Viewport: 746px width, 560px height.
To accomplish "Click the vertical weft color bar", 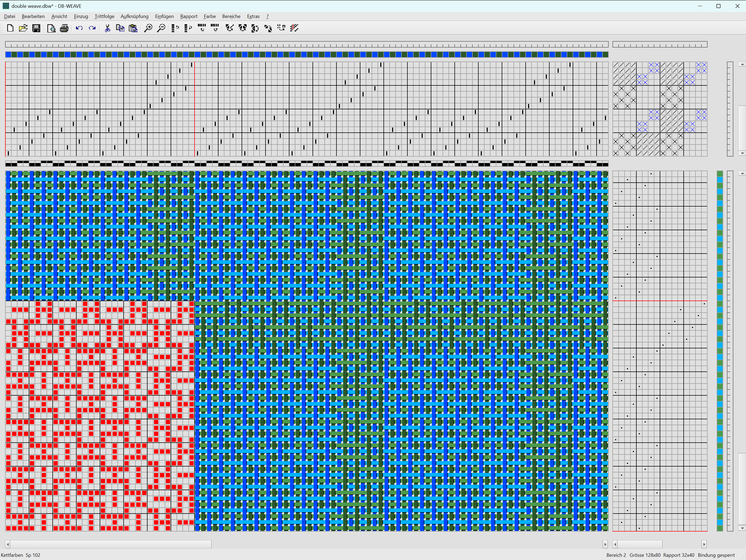I will pos(720,351).
